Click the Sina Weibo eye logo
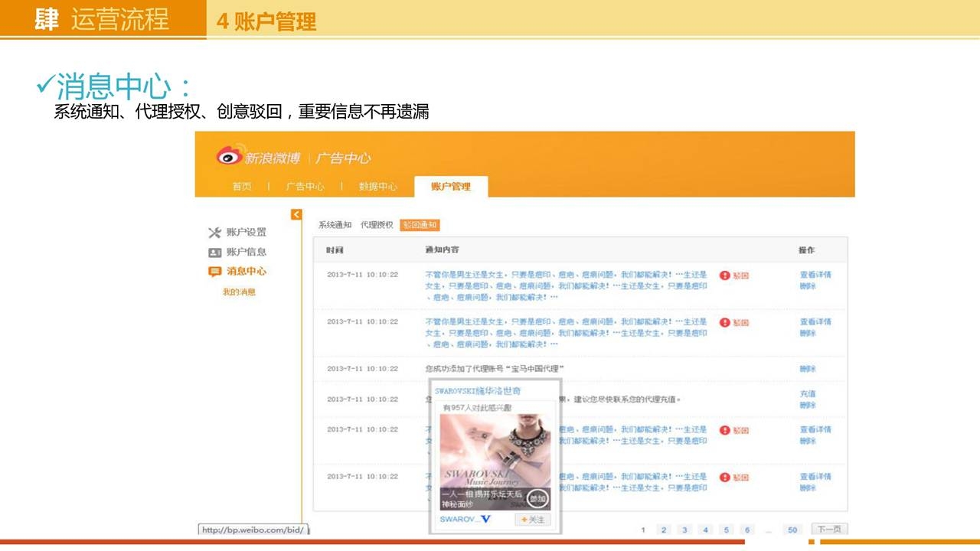This screenshot has height=551, width=980. [229, 156]
